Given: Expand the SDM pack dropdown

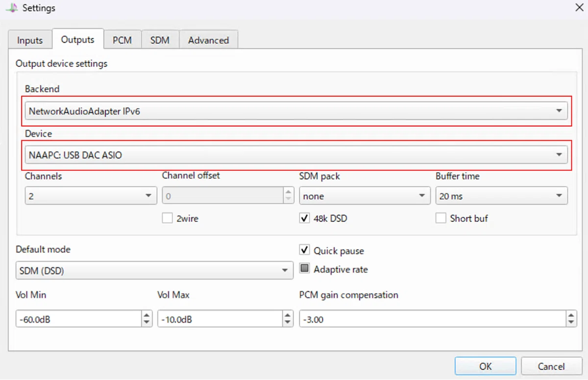Looking at the screenshot, I should coord(365,196).
